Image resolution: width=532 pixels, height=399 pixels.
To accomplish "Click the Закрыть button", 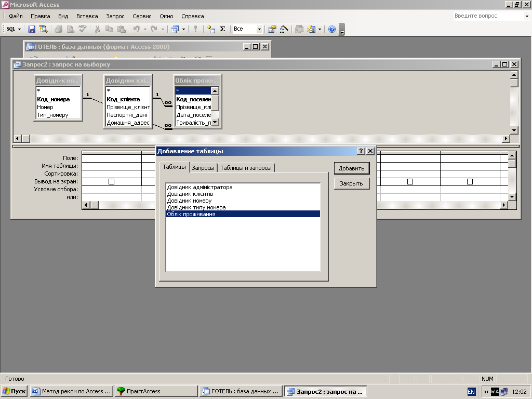I will click(x=352, y=183).
